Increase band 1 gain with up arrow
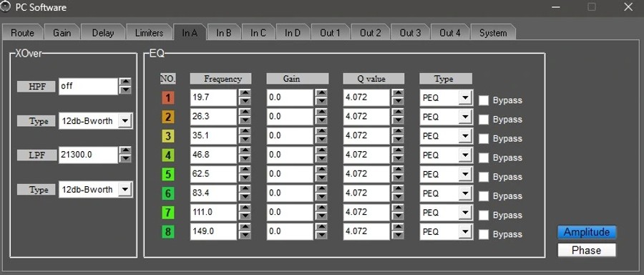644x275 pixels. (321, 94)
